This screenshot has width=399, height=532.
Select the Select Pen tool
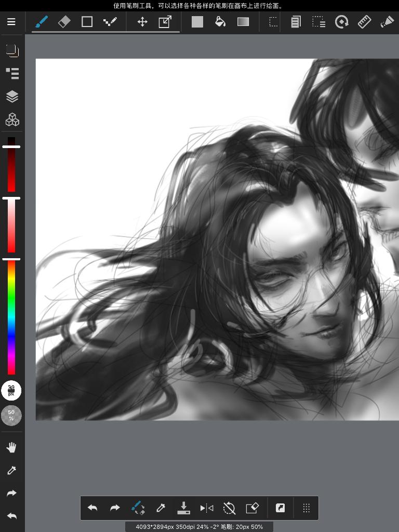point(318,22)
